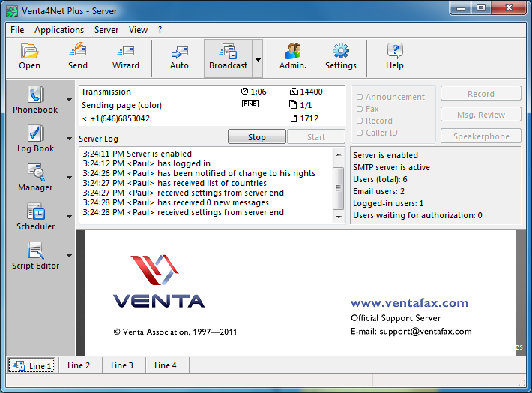Click the Server Log scroll-down arrow
Screen dimensions: 532x393
pos(339,217)
